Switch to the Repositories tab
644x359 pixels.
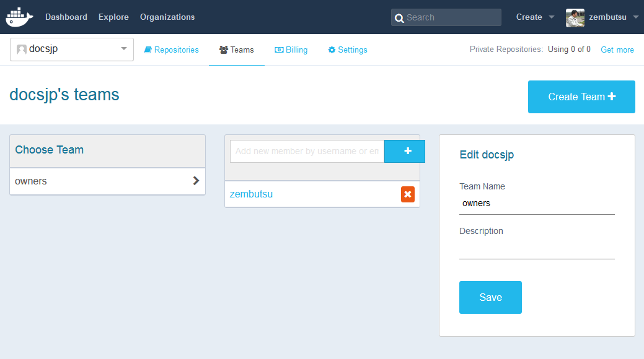tap(171, 50)
